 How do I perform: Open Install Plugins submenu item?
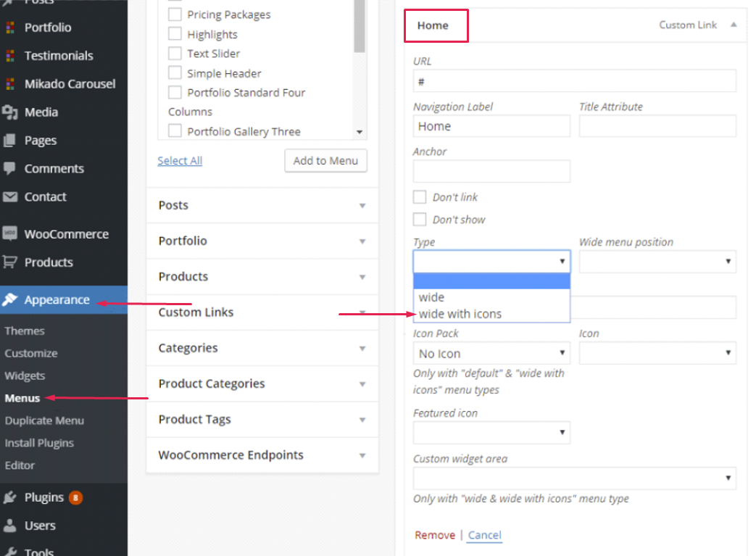coord(40,443)
